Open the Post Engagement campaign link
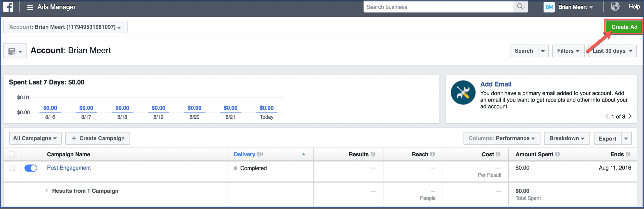644x209 pixels. coord(69,168)
